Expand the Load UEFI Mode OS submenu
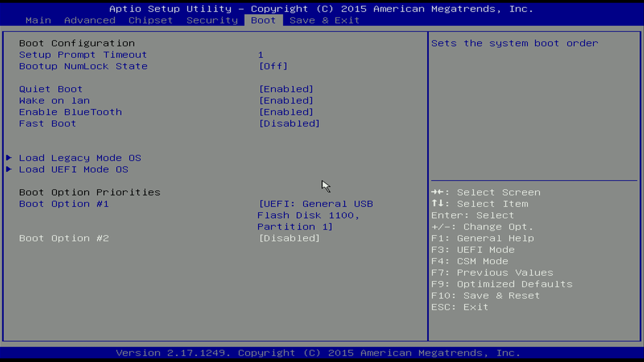 click(73, 169)
